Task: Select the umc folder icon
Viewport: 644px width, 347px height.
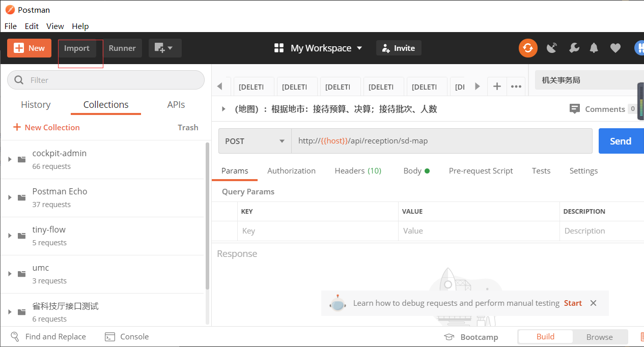Action: [22, 274]
